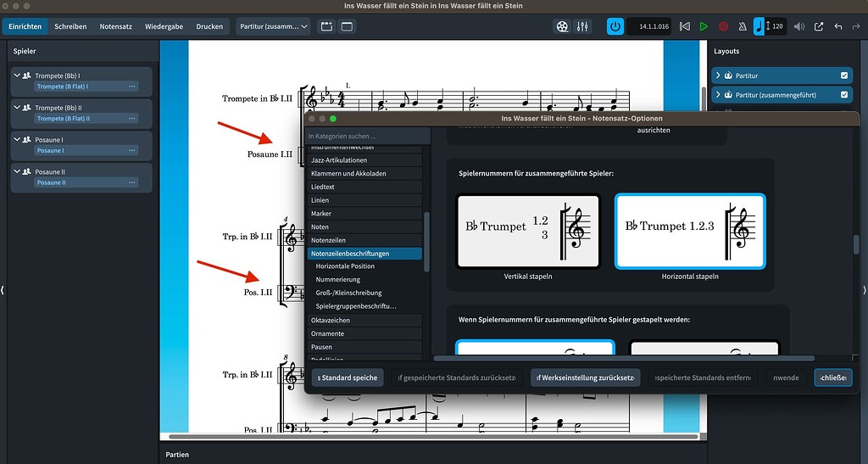
Task: Start playback with the green play button
Action: coord(704,26)
